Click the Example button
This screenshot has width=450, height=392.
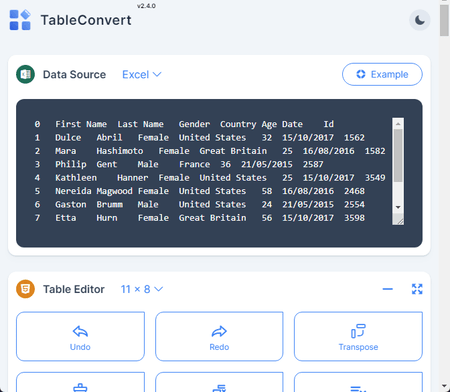coord(382,74)
